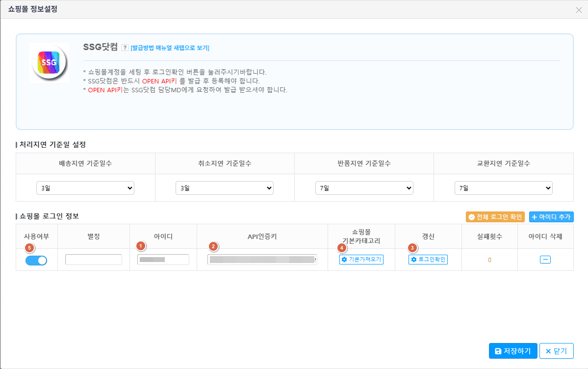
Task: Click gear icon on 로그인확인 button
Action: click(x=413, y=260)
